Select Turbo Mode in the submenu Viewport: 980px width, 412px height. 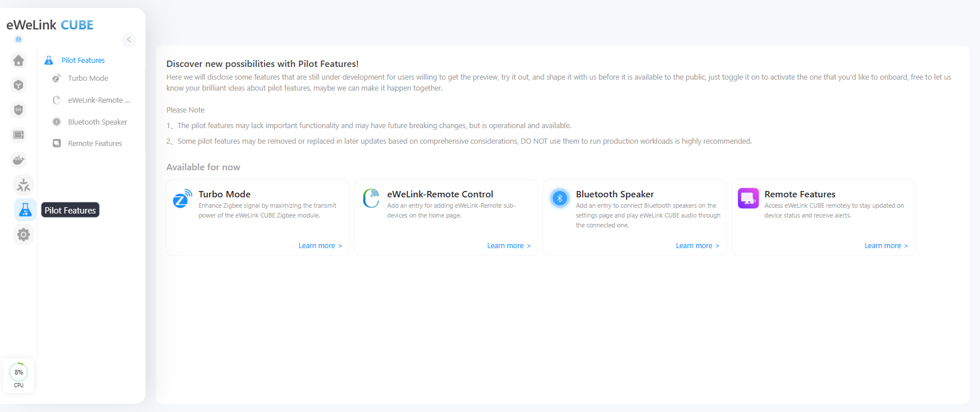88,78
